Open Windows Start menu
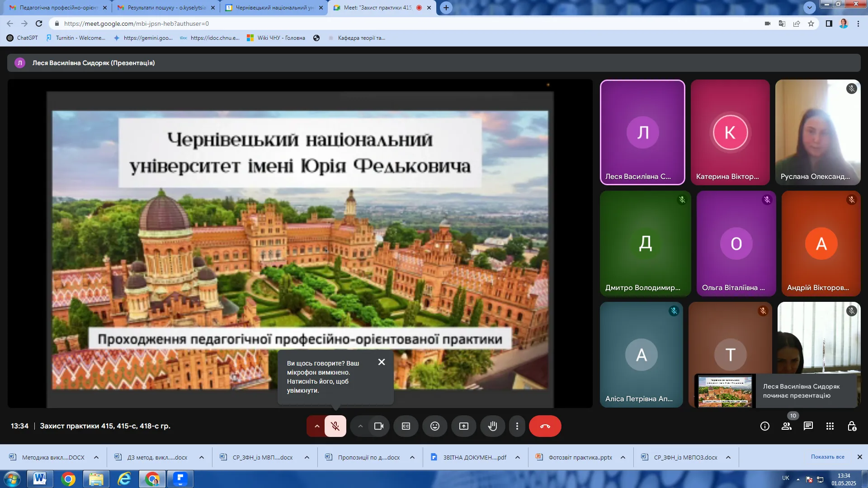 [12, 479]
